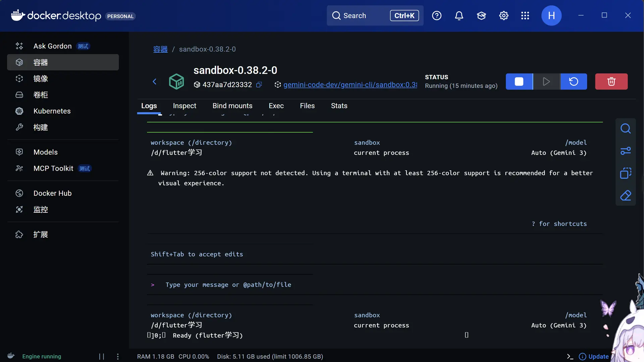This screenshot has height=362, width=644.
Task: Click the PERSONAL plan badge
Action: click(x=120, y=16)
